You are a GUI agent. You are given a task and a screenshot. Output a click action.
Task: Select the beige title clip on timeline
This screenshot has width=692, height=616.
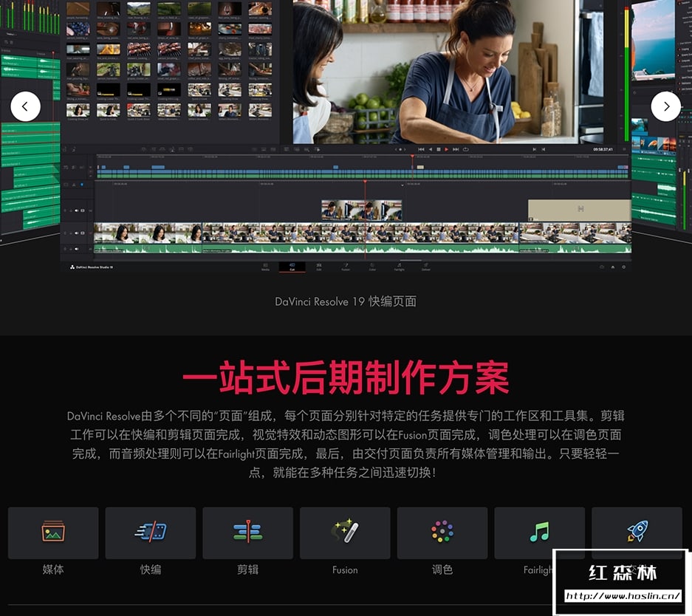(x=580, y=210)
